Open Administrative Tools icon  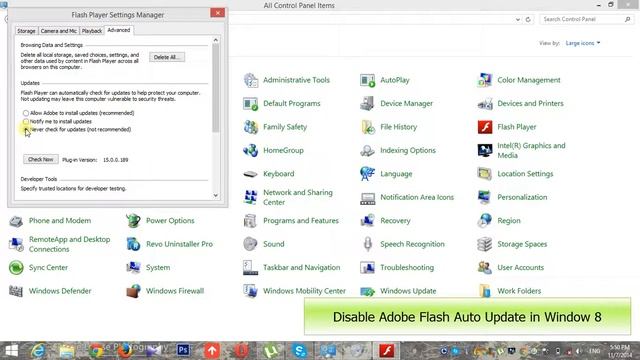(251, 80)
